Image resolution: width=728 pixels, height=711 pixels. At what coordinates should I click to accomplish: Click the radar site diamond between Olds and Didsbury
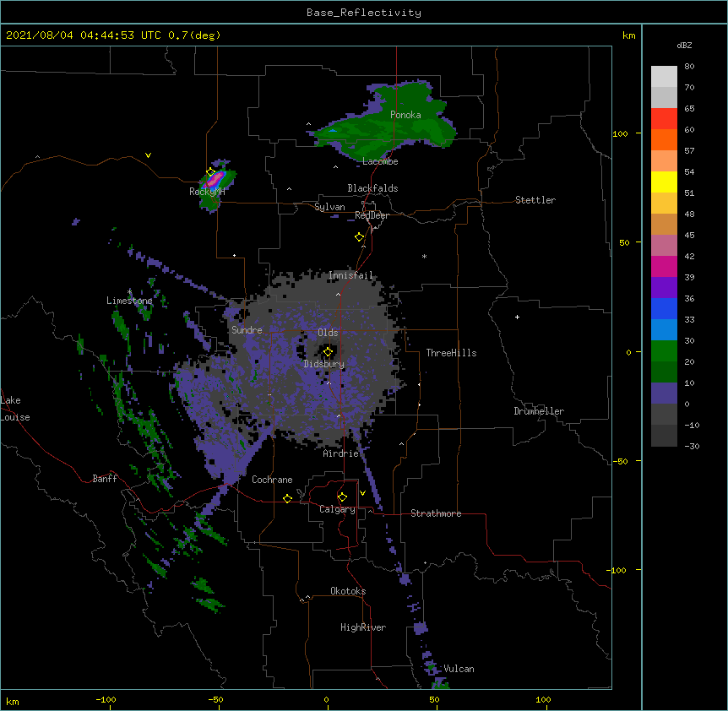[x=328, y=352]
